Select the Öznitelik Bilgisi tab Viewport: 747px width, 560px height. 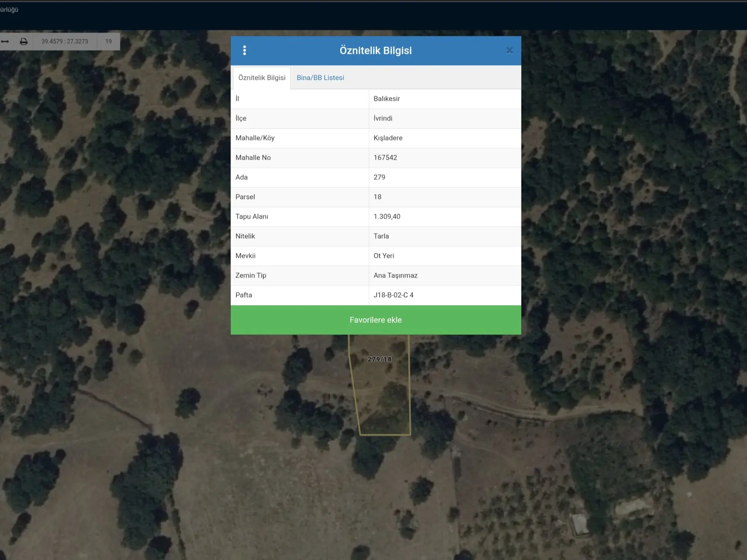pos(262,78)
